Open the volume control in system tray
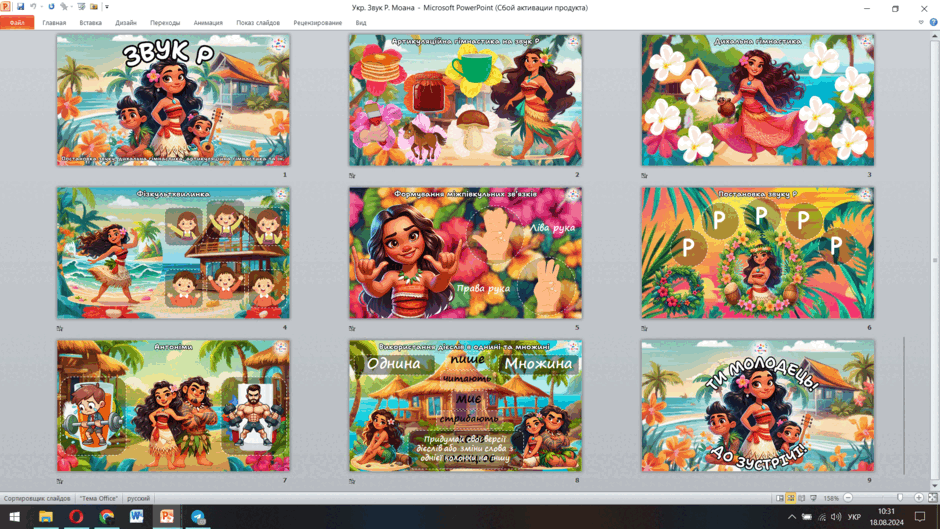This screenshot has height=529, width=940. click(x=836, y=517)
